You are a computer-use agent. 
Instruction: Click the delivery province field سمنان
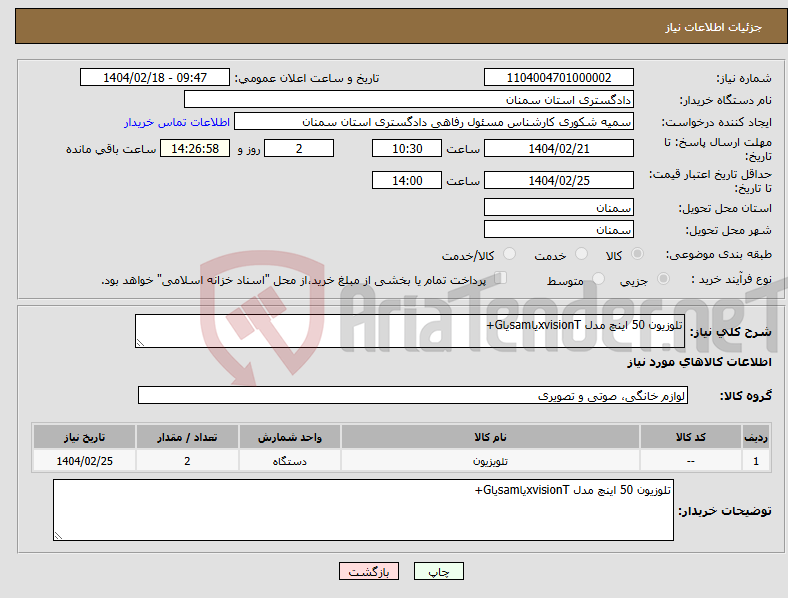pyautogui.click(x=558, y=207)
